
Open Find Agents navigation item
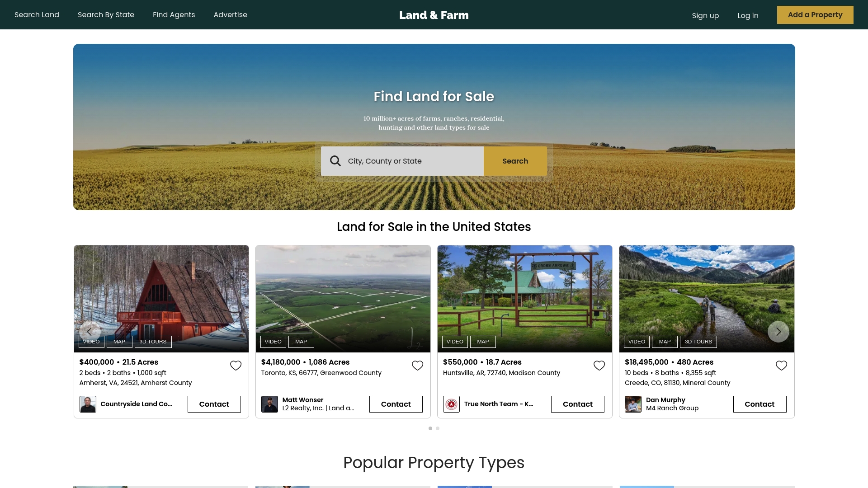point(174,14)
